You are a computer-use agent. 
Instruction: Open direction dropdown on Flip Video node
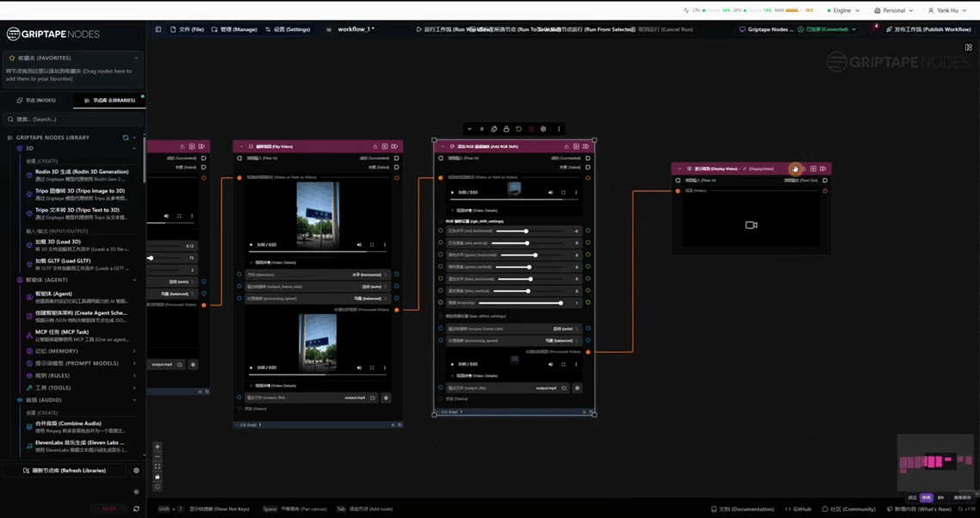(318, 274)
